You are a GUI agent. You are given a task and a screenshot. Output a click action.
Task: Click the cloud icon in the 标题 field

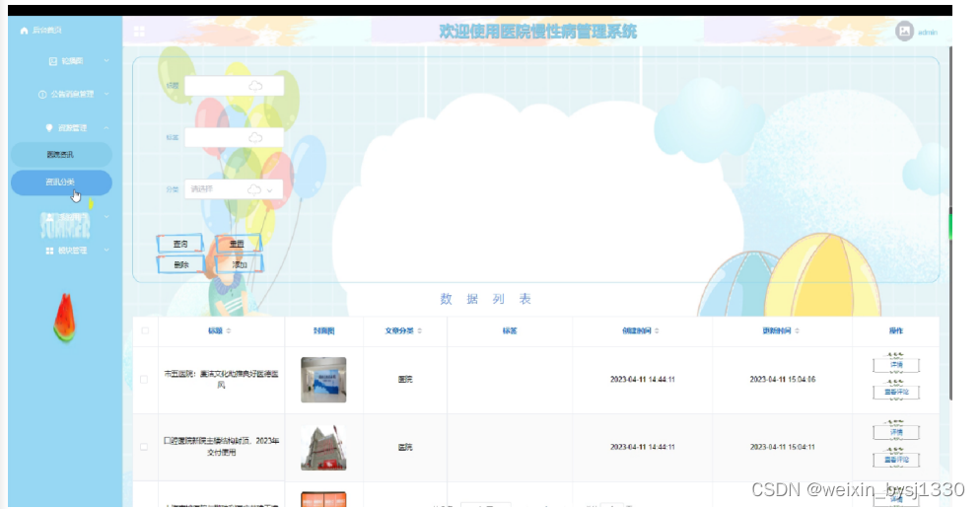pos(255,86)
